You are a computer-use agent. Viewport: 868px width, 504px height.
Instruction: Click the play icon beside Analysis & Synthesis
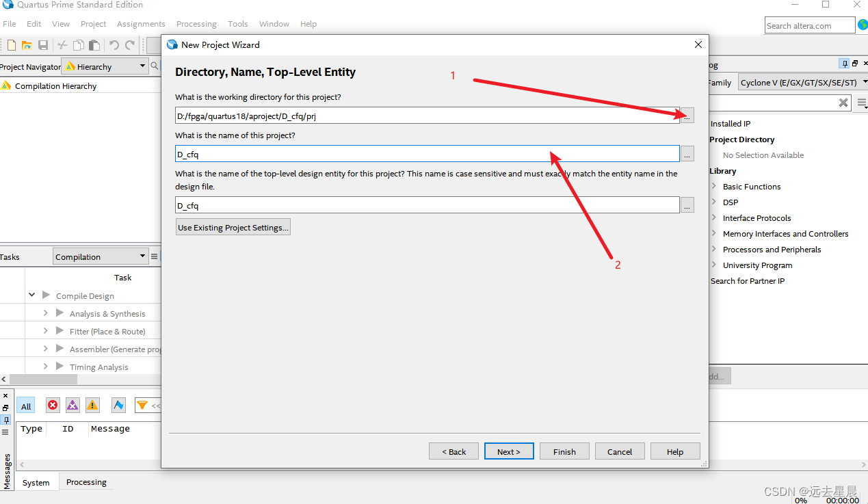pos(60,313)
